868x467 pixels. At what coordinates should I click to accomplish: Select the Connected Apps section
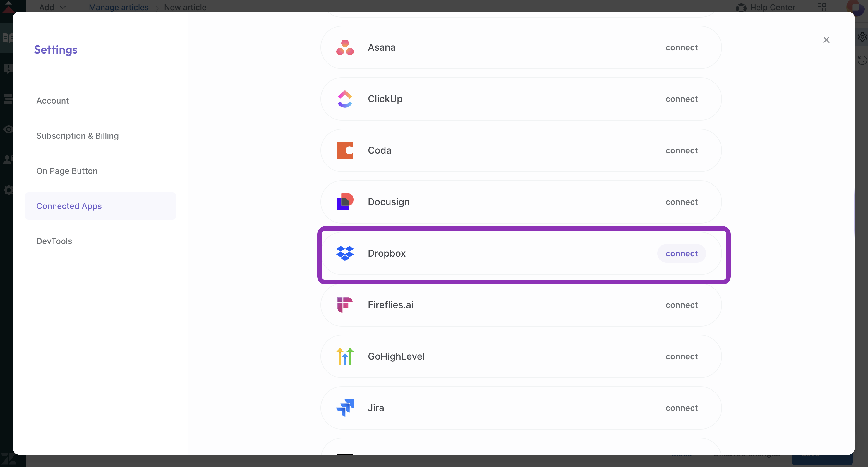[x=100, y=206]
